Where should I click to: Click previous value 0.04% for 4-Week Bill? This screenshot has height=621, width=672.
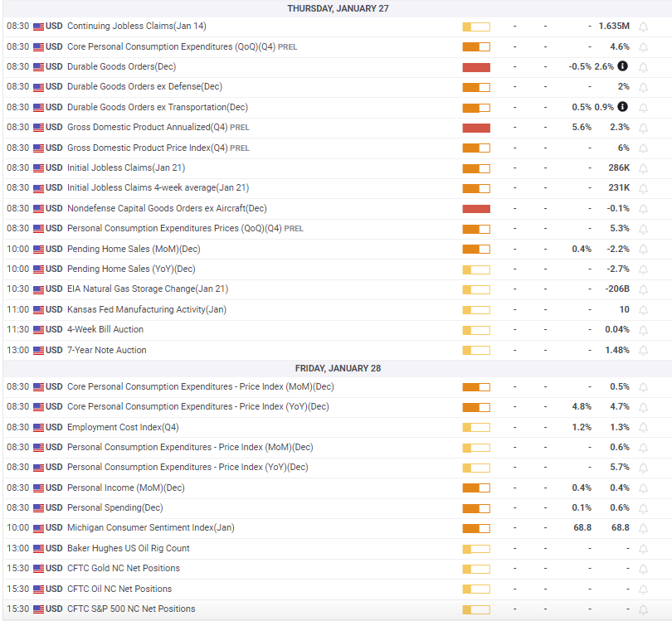coord(617,329)
